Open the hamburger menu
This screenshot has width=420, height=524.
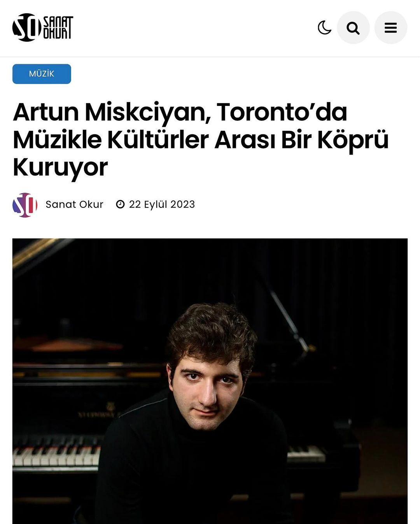coord(390,28)
